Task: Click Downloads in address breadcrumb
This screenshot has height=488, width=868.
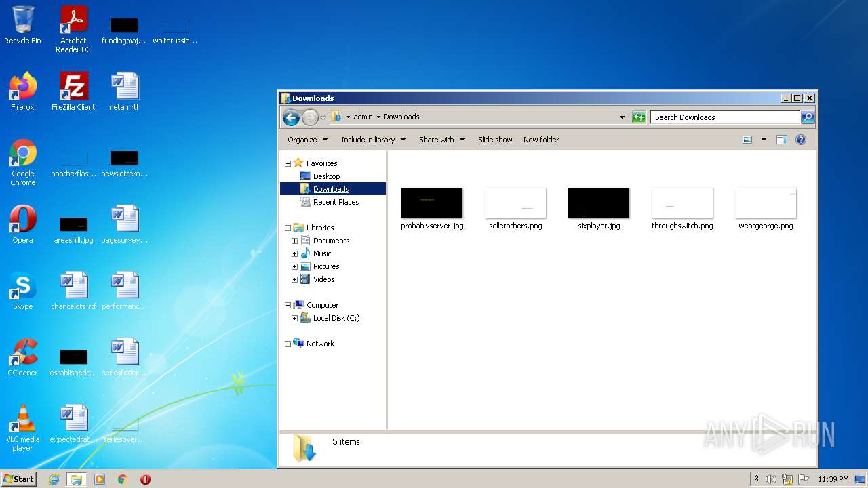Action: [x=401, y=117]
